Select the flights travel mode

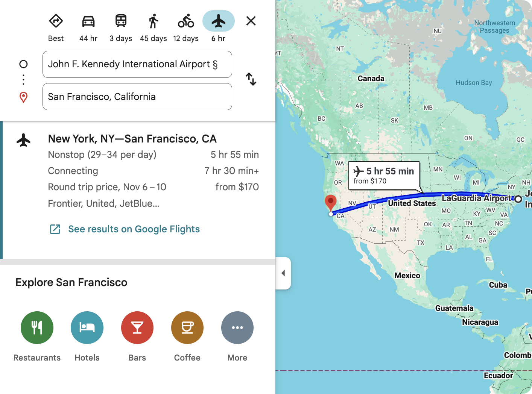218,21
